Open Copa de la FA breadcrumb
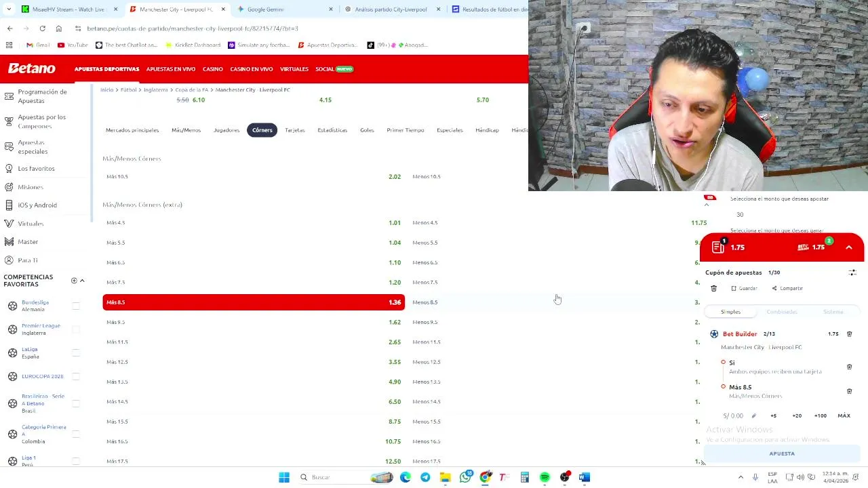This screenshot has height=488, width=868. pyautogui.click(x=192, y=89)
